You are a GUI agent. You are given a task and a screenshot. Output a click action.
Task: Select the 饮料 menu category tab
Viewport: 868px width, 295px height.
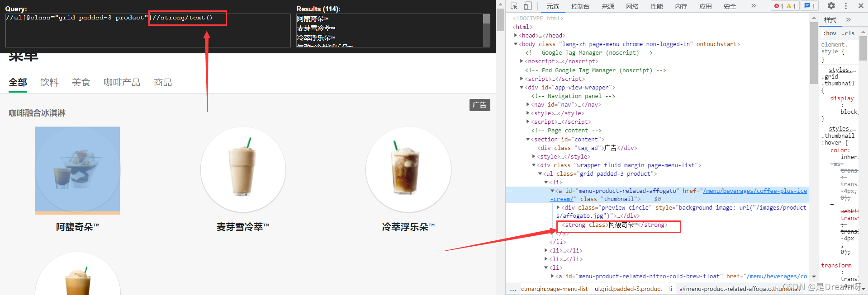[x=49, y=83]
